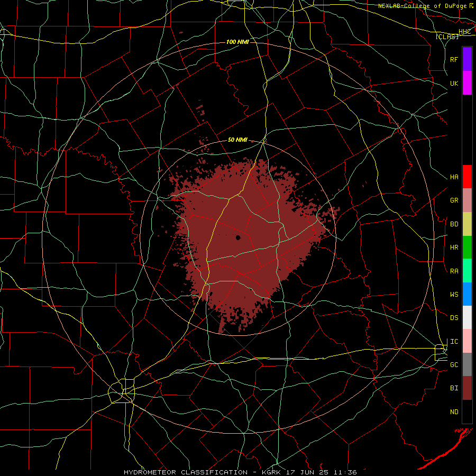Click the '100 NMI' range ring label

click(237, 42)
